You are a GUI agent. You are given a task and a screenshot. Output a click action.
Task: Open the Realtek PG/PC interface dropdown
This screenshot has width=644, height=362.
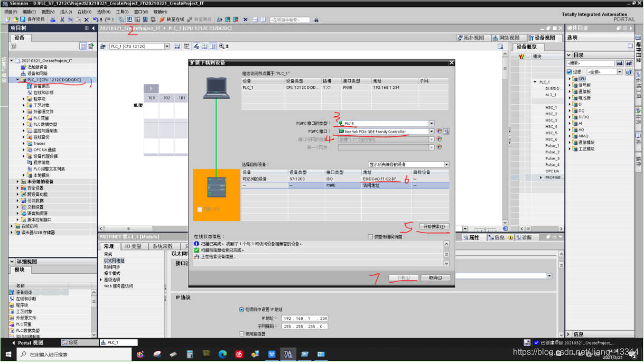click(432, 131)
